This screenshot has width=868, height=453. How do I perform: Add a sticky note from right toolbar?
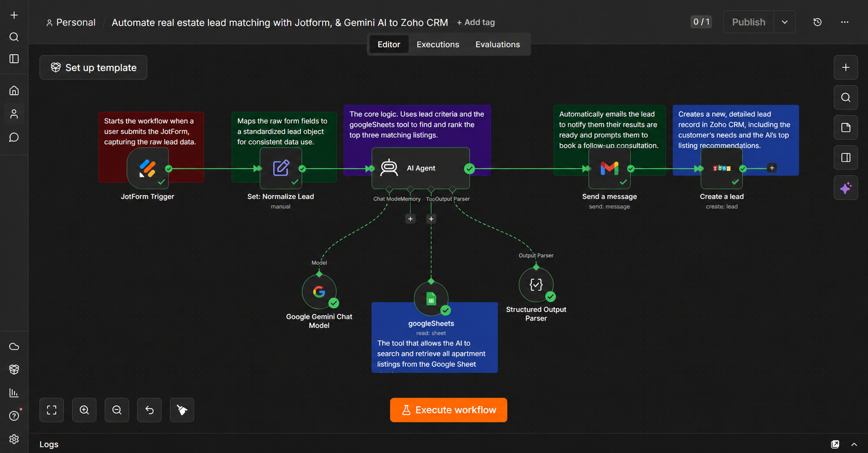point(846,127)
